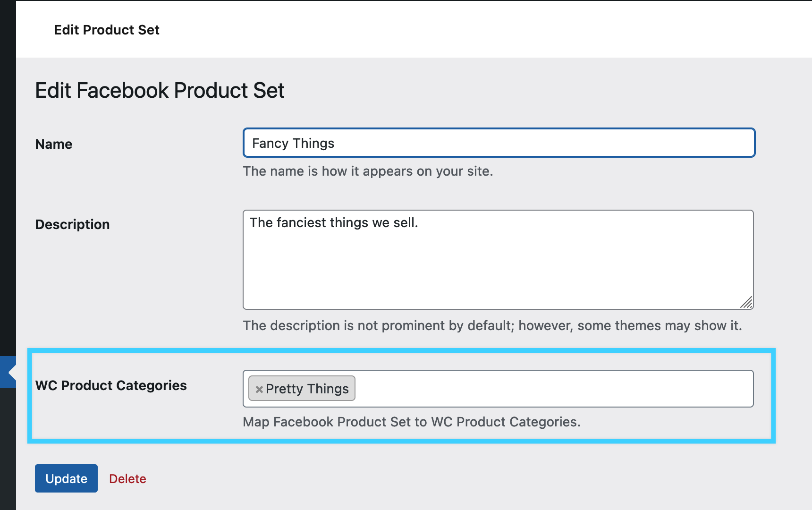Click inside the Description textarea
Image resolution: width=812 pixels, height=510 pixels.
pyautogui.click(x=498, y=269)
